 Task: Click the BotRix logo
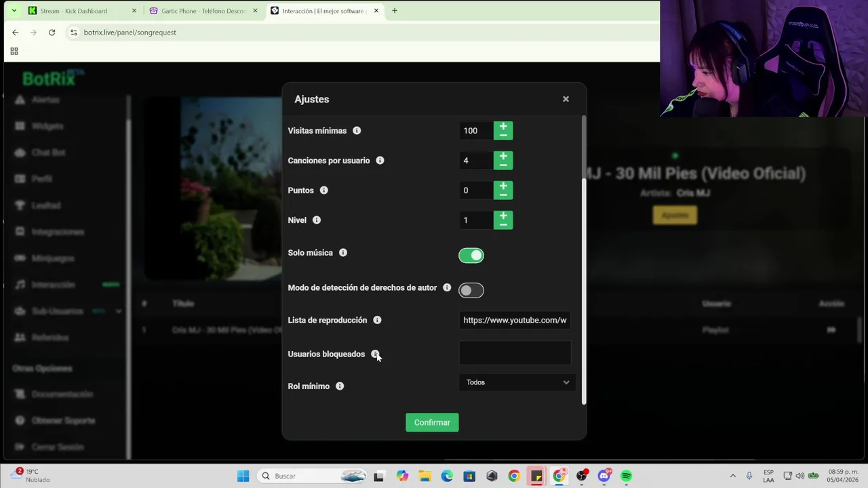[53, 78]
